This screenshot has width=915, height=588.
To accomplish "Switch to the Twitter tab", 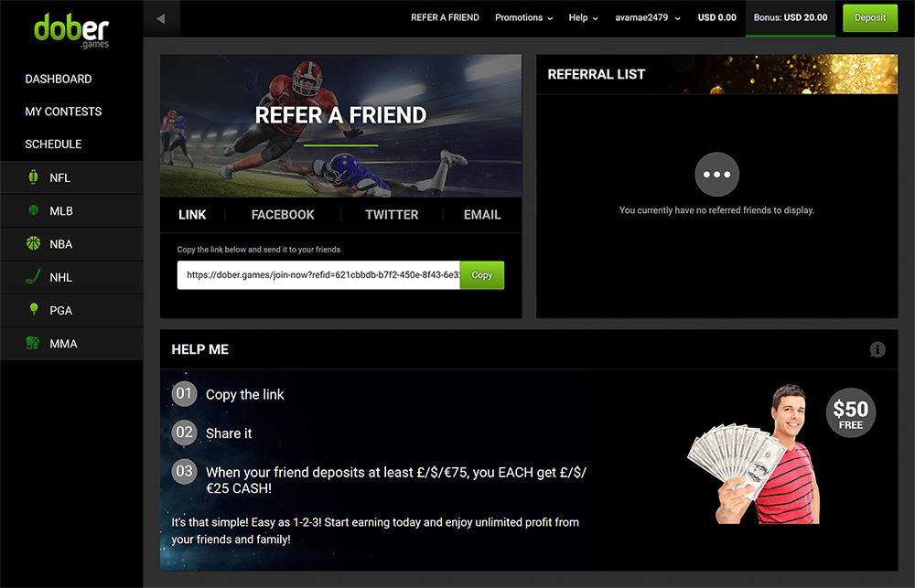I will tap(392, 215).
